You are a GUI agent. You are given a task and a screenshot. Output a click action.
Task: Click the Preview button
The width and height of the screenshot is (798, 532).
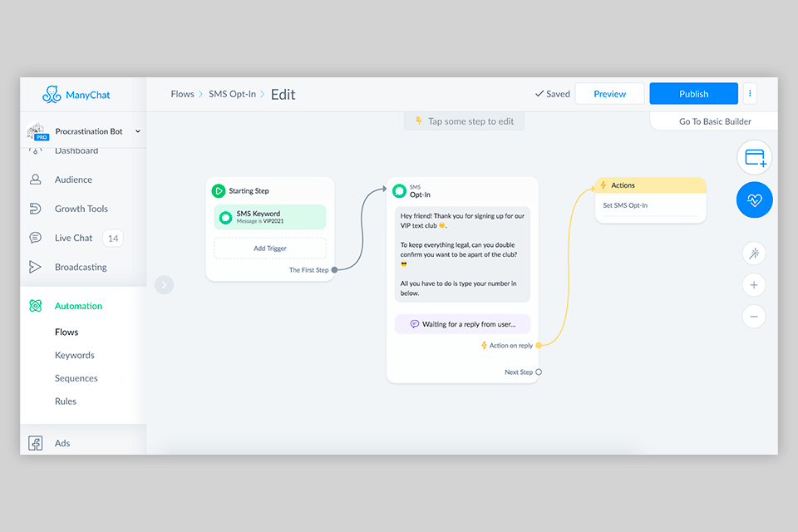[609, 94]
